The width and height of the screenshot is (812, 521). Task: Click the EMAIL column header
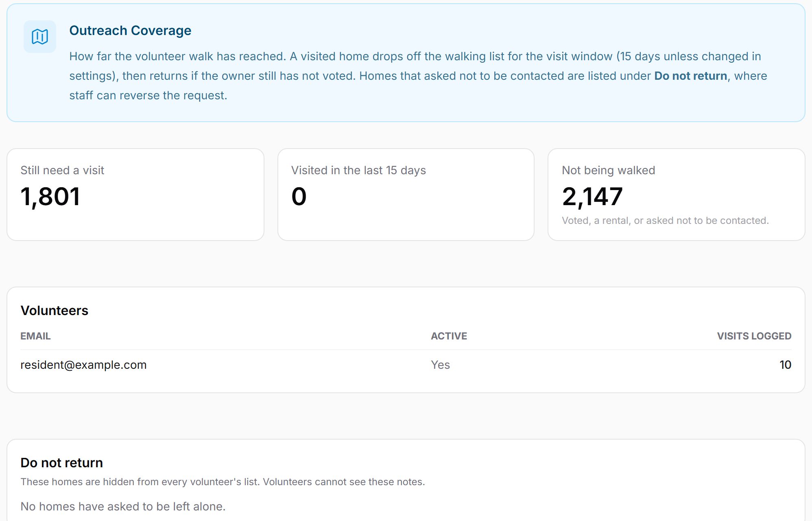pyautogui.click(x=35, y=336)
